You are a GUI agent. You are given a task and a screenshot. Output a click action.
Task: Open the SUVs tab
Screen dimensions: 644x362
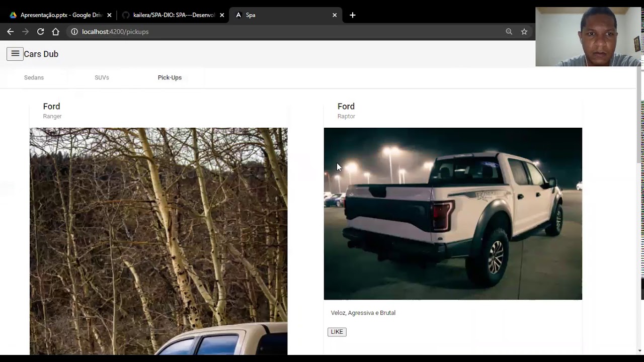(x=102, y=77)
